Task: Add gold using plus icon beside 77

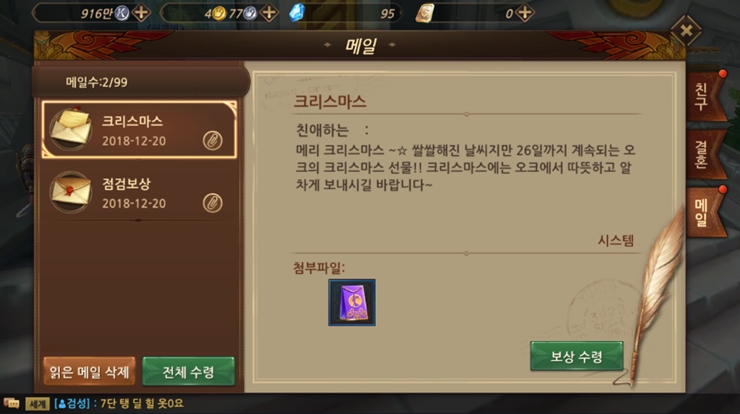Action: coord(269,13)
